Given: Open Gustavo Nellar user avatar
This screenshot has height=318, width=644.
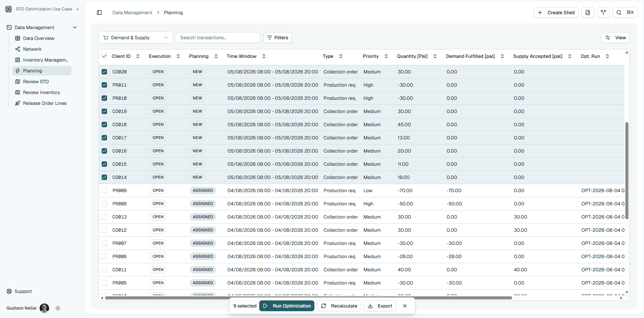Looking at the screenshot, I should click(44, 308).
